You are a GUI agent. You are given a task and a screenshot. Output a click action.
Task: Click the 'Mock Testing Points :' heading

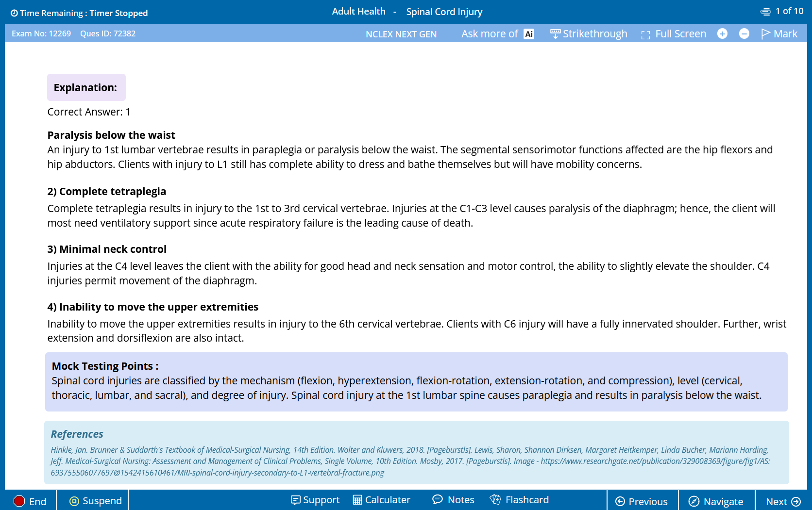click(x=105, y=366)
